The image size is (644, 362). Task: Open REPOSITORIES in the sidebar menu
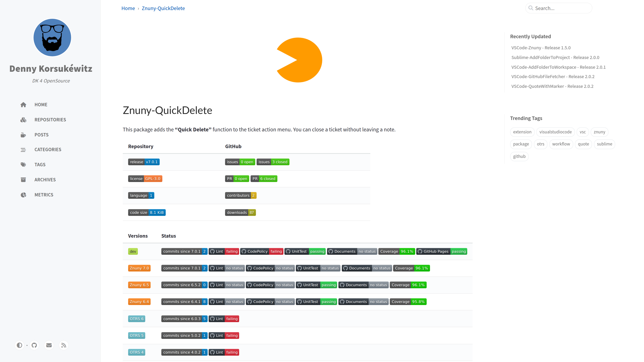50,120
